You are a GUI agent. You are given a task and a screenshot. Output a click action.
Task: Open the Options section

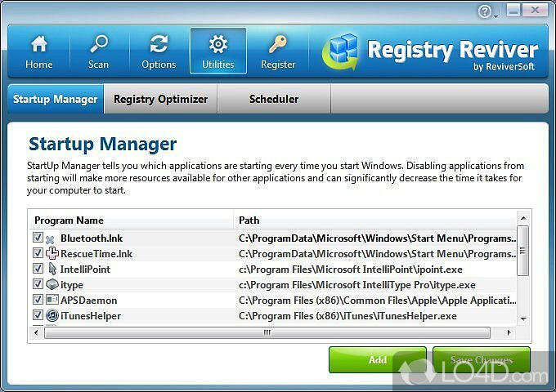tap(159, 51)
